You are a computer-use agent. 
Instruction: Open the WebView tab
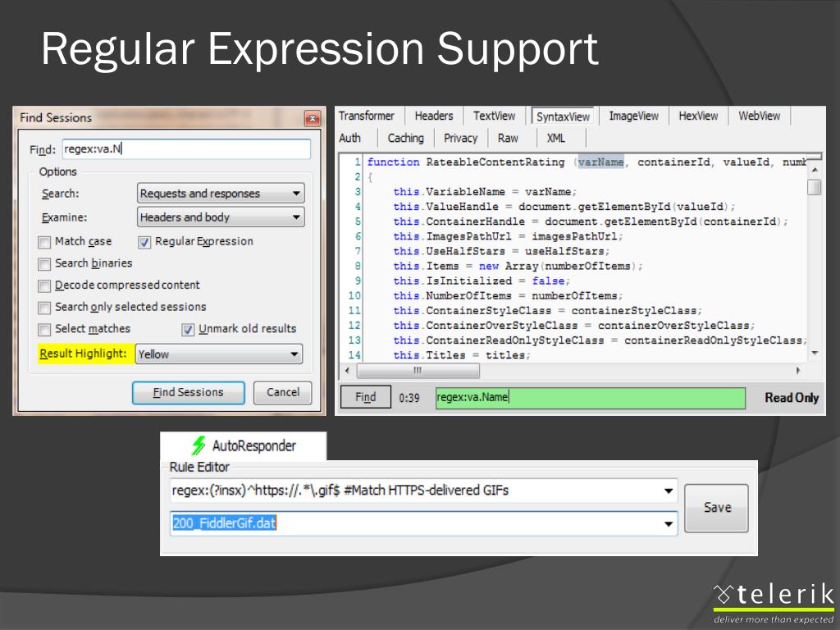click(759, 116)
